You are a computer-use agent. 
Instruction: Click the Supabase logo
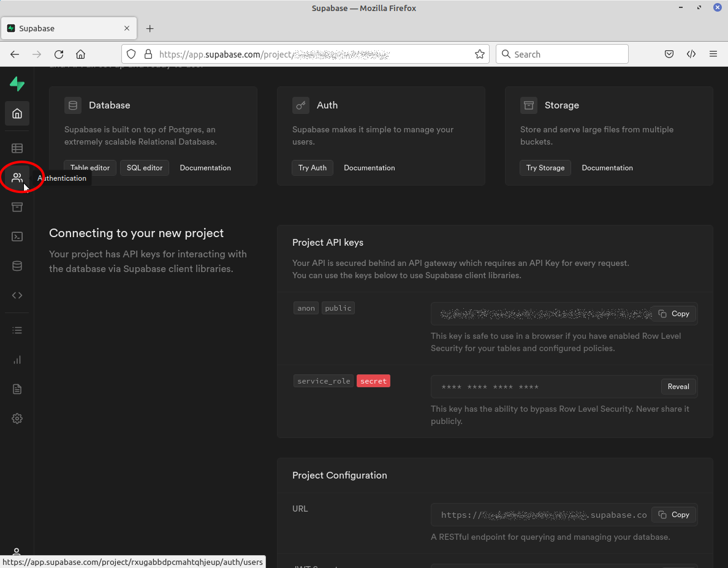17,84
